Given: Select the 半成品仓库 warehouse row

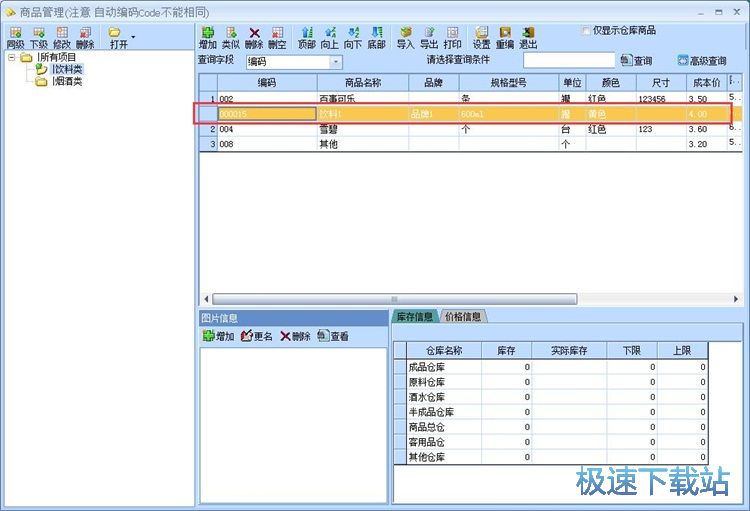Looking at the screenshot, I should click(551, 412).
